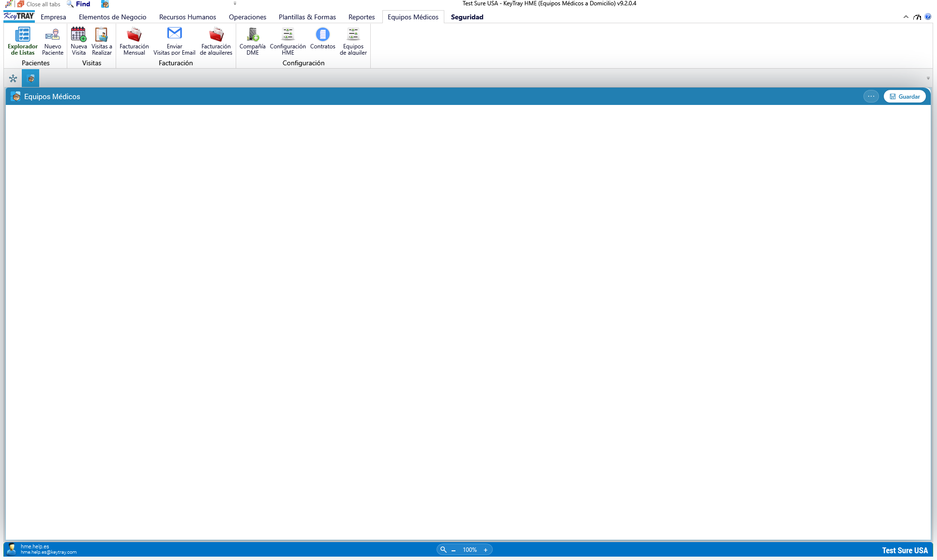
Task: Click the KeyTray logo button
Action: tap(19, 16)
